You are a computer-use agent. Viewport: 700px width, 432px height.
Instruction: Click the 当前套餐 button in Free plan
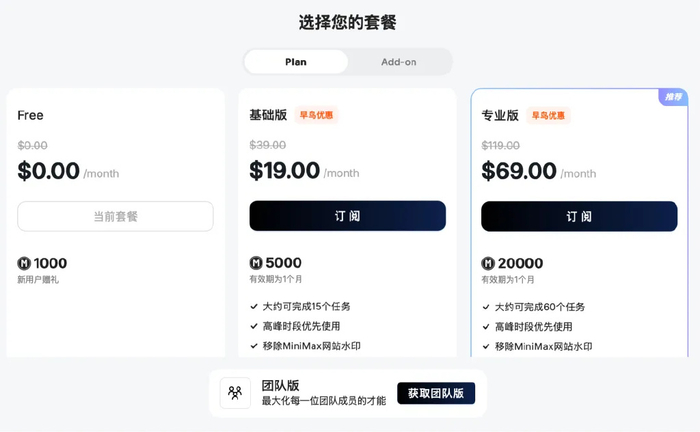115,216
